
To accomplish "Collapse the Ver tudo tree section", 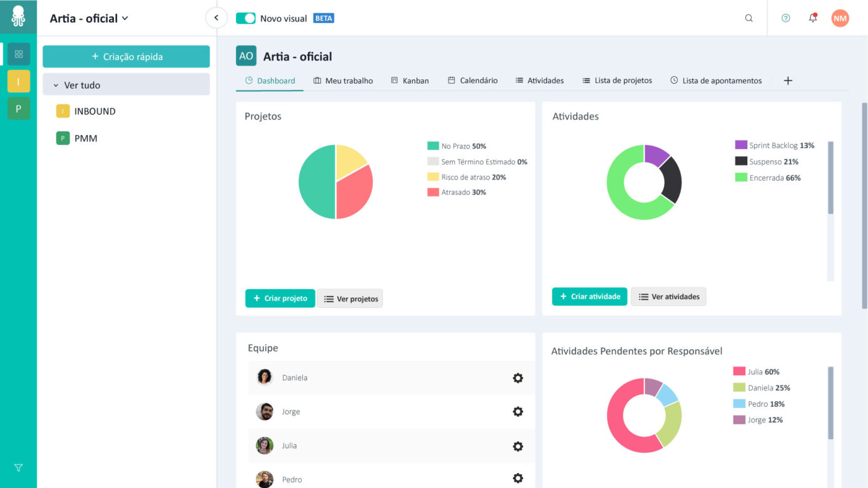I will tap(56, 85).
